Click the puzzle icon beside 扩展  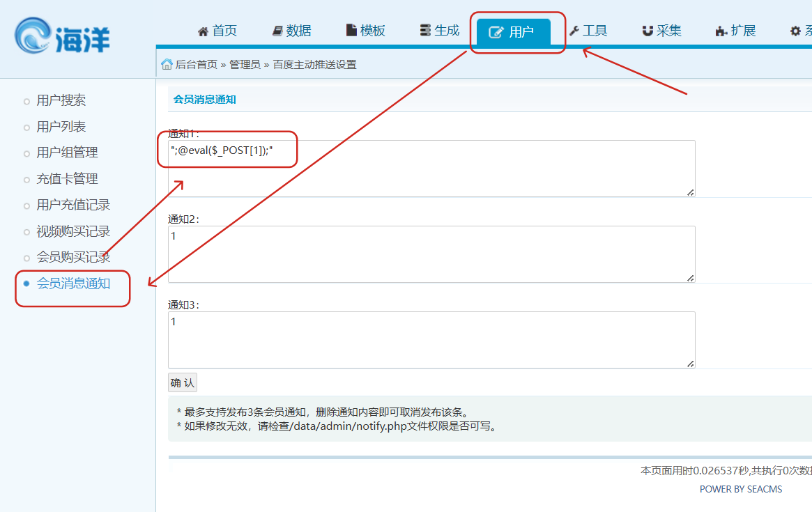pos(721,31)
